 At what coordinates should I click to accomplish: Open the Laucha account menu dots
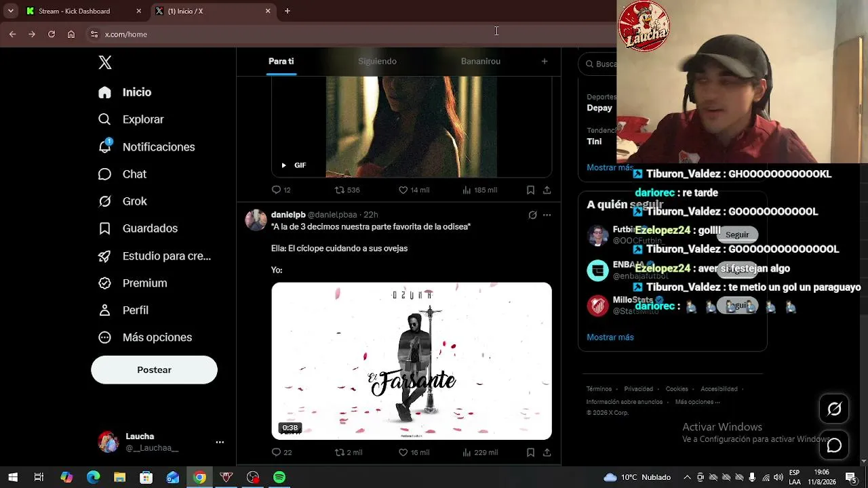[220, 442]
